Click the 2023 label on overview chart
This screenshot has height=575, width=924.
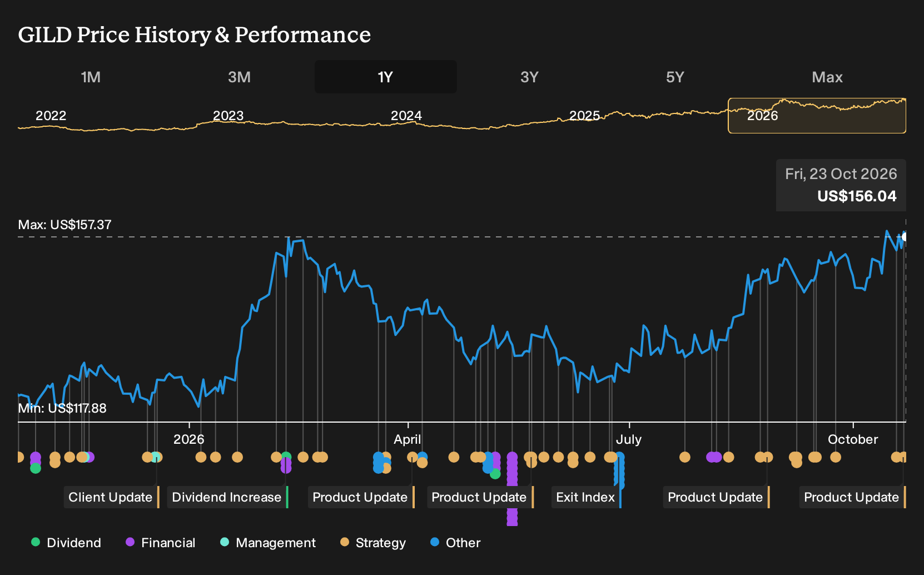228,116
